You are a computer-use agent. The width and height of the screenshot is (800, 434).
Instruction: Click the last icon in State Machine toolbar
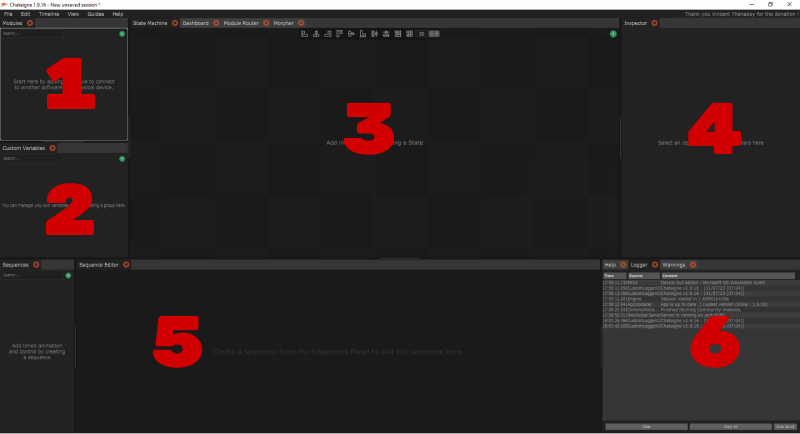click(x=434, y=34)
